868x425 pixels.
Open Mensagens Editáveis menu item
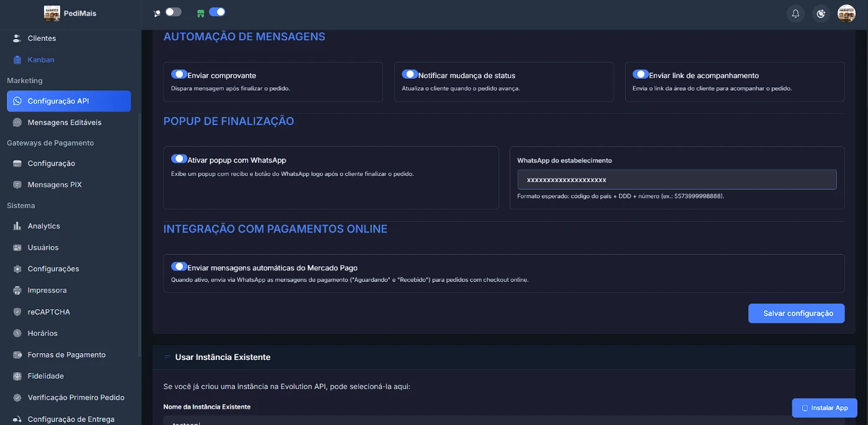pyautogui.click(x=64, y=123)
